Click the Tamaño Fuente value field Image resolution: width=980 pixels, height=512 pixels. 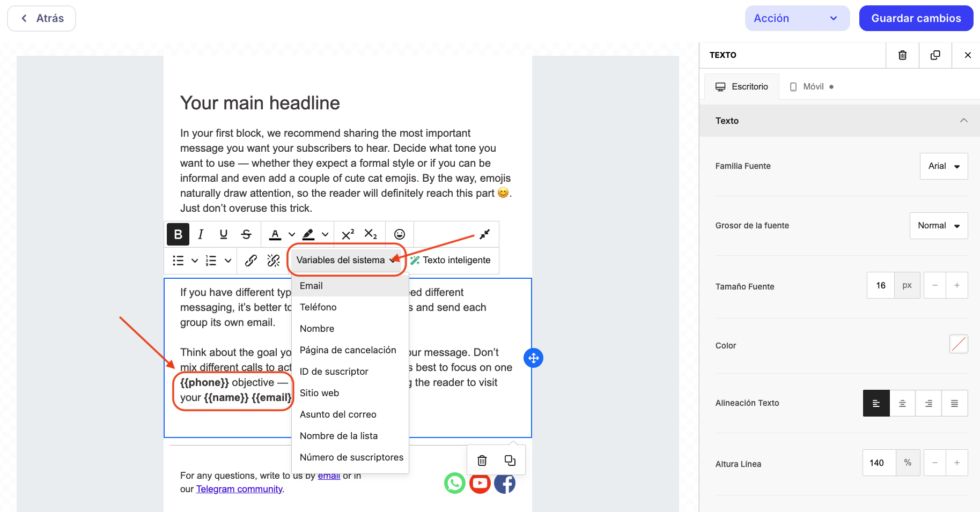point(880,285)
